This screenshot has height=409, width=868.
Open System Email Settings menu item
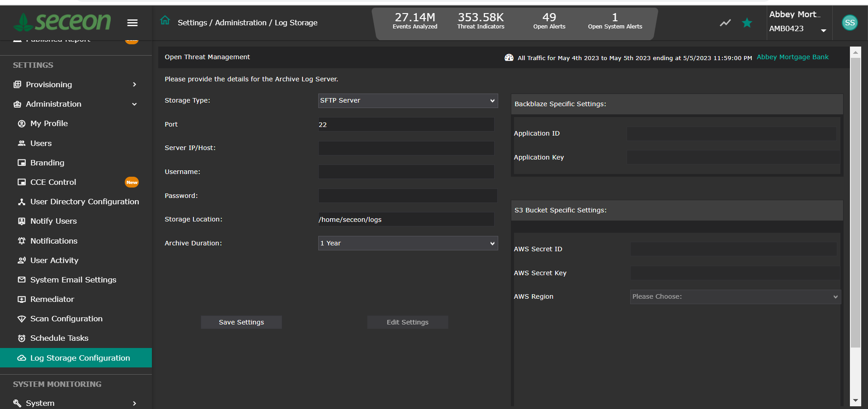click(73, 280)
